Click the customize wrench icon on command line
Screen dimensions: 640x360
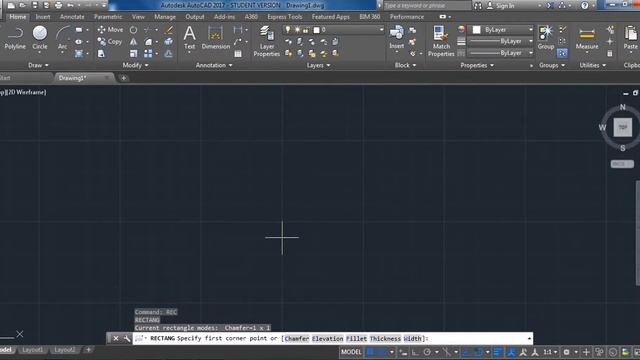127,338
